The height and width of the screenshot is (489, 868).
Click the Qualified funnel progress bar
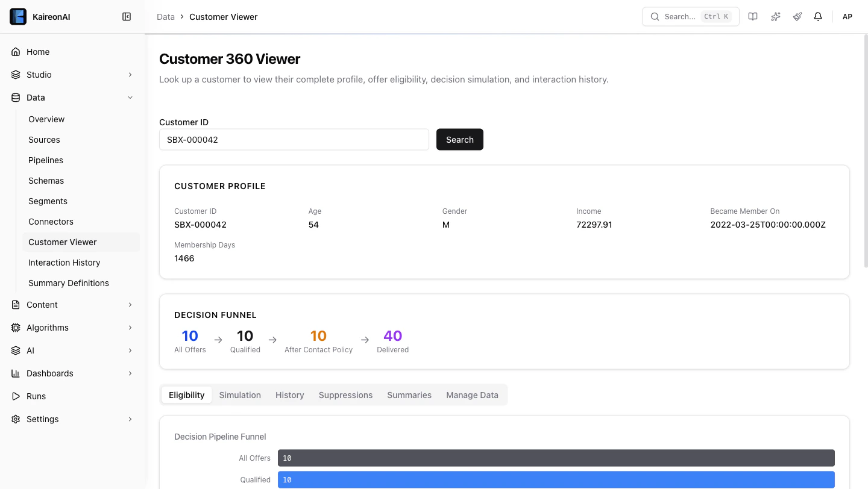[x=555, y=479]
